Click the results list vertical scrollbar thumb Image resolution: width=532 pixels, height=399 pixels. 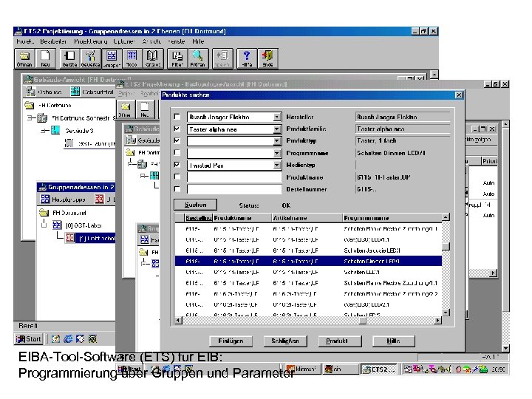[x=446, y=246]
